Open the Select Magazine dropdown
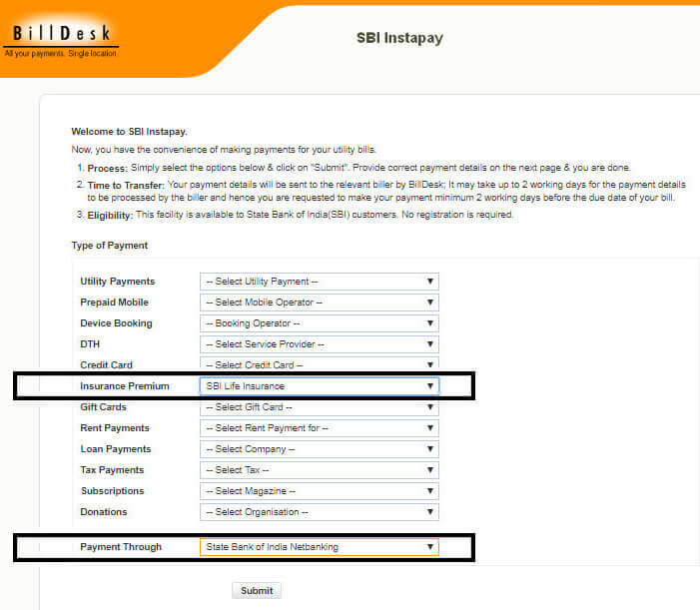The height and width of the screenshot is (610, 700). pyautogui.click(x=320, y=491)
